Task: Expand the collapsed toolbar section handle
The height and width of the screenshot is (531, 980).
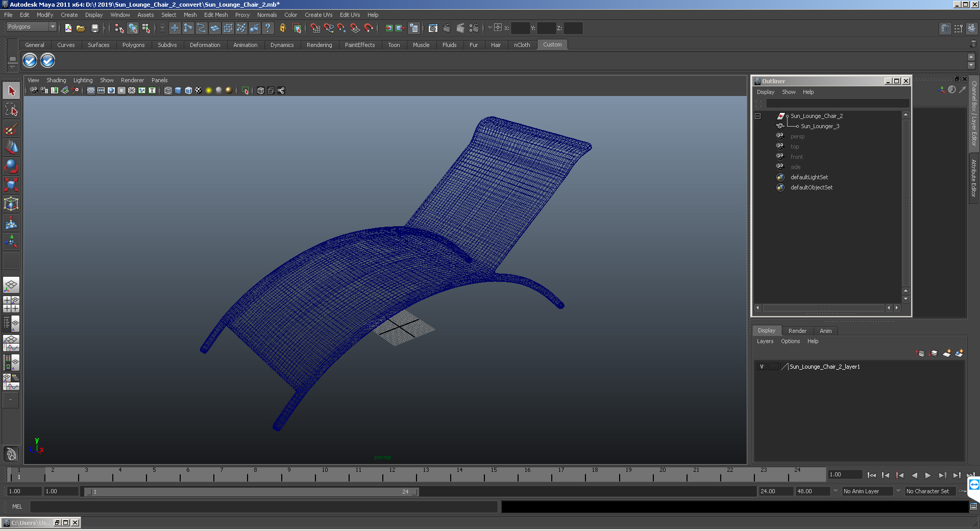Action: pyautogui.click(x=104, y=28)
